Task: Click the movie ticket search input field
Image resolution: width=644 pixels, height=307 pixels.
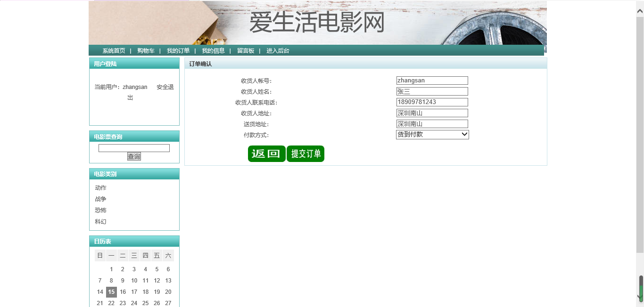Action: pos(134,148)
